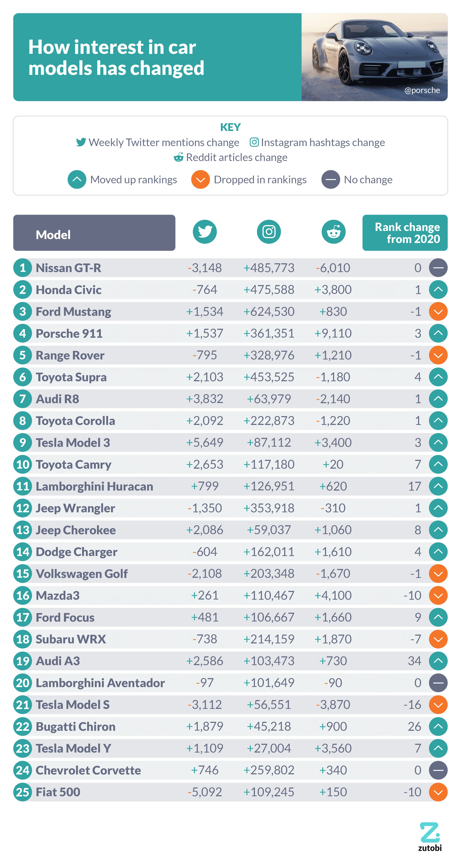
Task: Click the orange 'Dropped in rankings' key icon
Action: pyautogui.click(x=200, y=180)
